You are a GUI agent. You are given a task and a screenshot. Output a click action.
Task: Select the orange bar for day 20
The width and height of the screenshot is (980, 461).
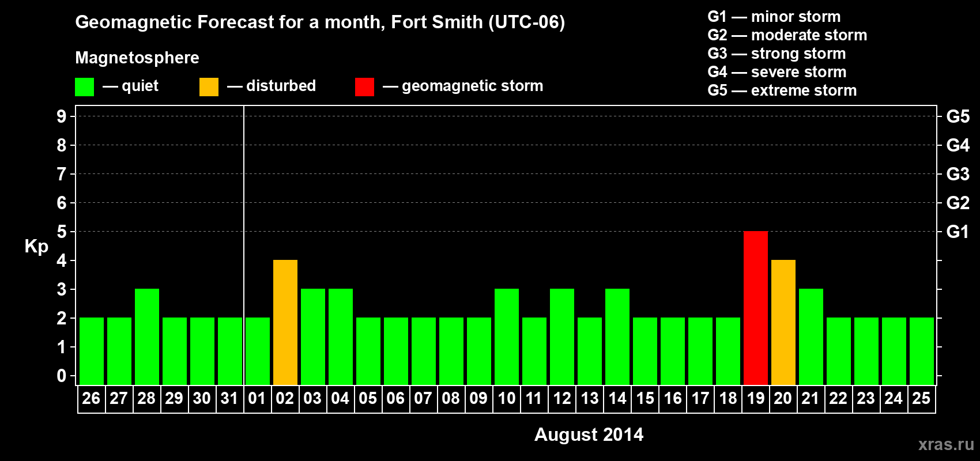point(783,322)
